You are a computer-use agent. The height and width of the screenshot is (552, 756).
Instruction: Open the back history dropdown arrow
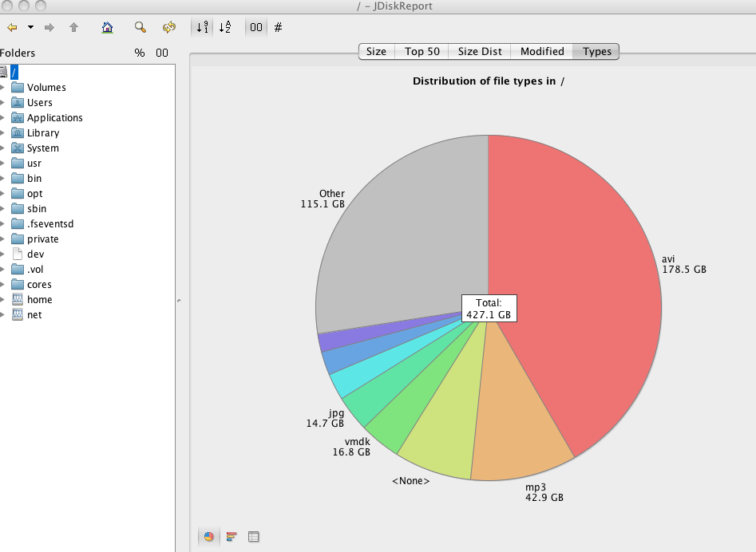30,27
